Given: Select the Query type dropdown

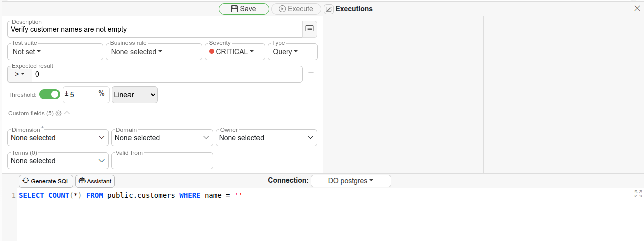Looking at the screenshot, I should pos(292,52).
